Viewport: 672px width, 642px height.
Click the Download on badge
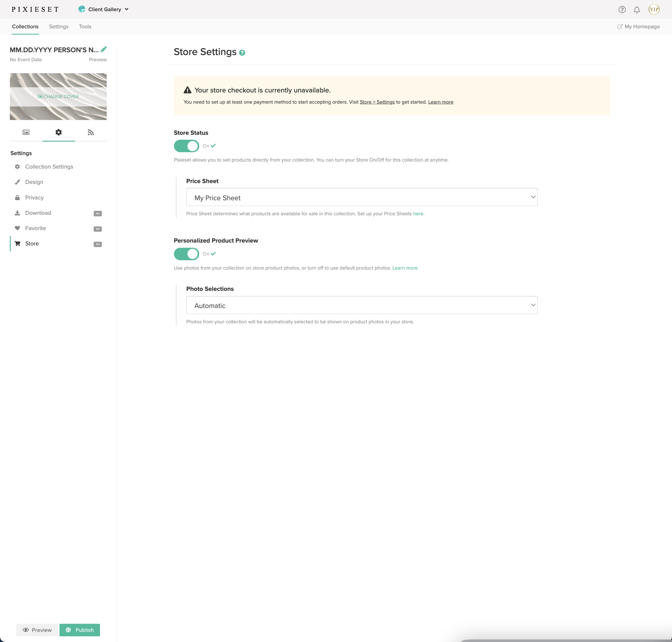coord(98,213)
